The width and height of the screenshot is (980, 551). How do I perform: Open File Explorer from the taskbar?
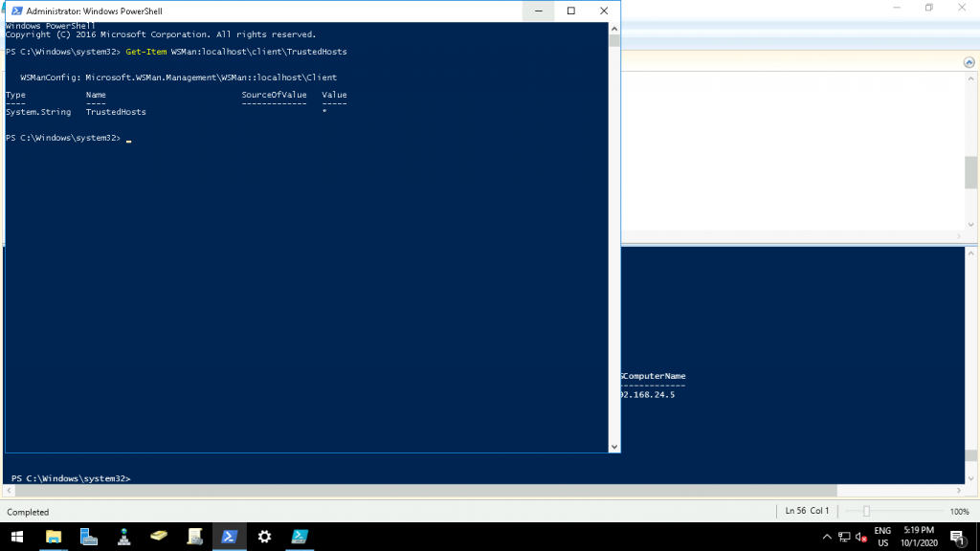click(54, 537)
